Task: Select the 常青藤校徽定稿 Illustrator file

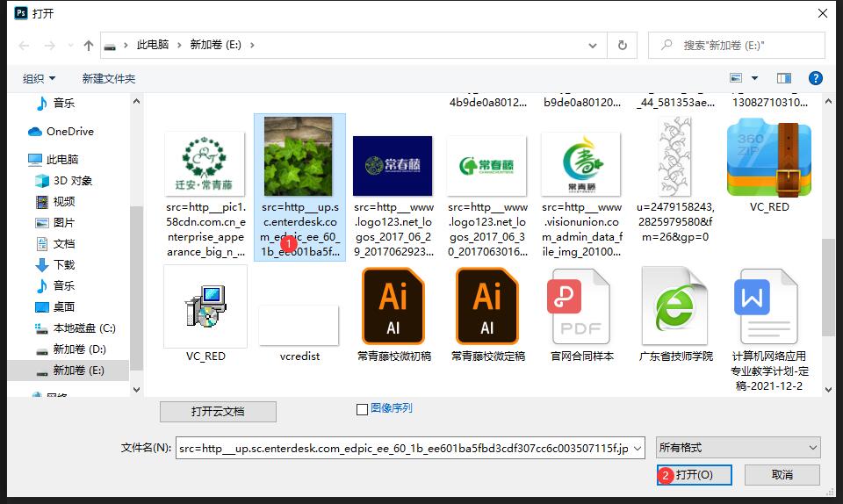Action: 487,315
